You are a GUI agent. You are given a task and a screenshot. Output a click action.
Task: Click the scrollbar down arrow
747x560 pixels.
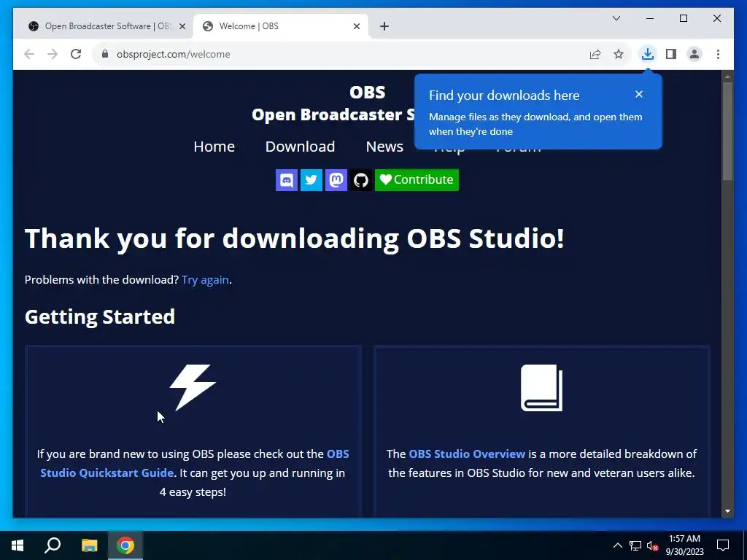727,511
